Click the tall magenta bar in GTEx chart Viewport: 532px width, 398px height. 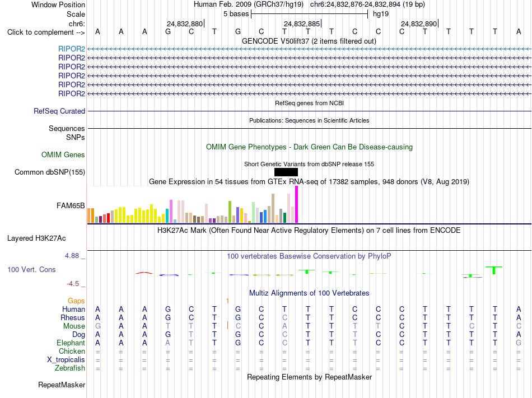point(297,204)
